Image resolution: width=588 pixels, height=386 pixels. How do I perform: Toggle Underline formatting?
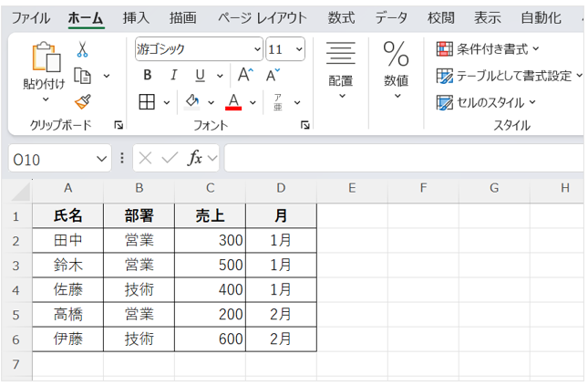(x=197, y=75)
